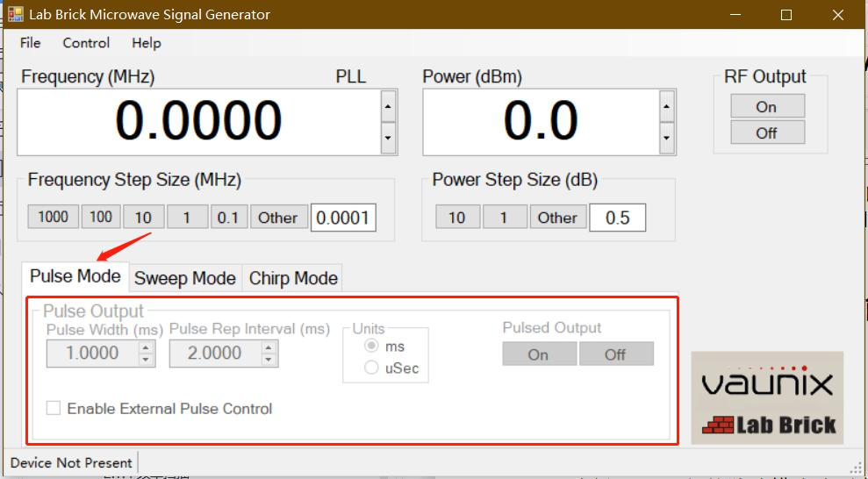
Task: Increase frequency with the up arrow
Action: pyautogui.click(x=388, y=107)
